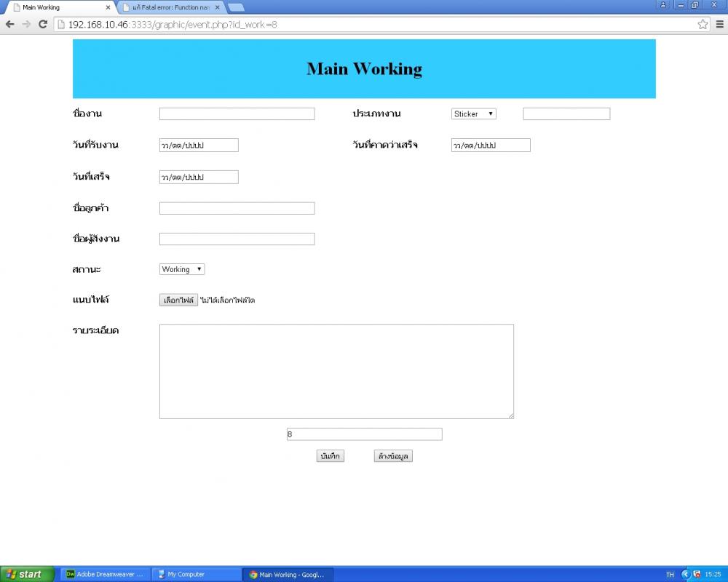Open My Computer from the taskbar

[x=197, y=574]
